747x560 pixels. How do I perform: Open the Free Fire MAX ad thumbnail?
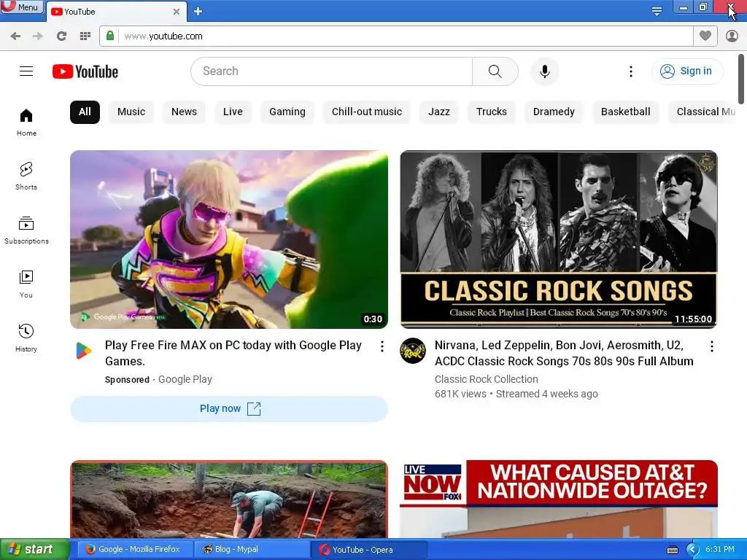tap(228, 239)
